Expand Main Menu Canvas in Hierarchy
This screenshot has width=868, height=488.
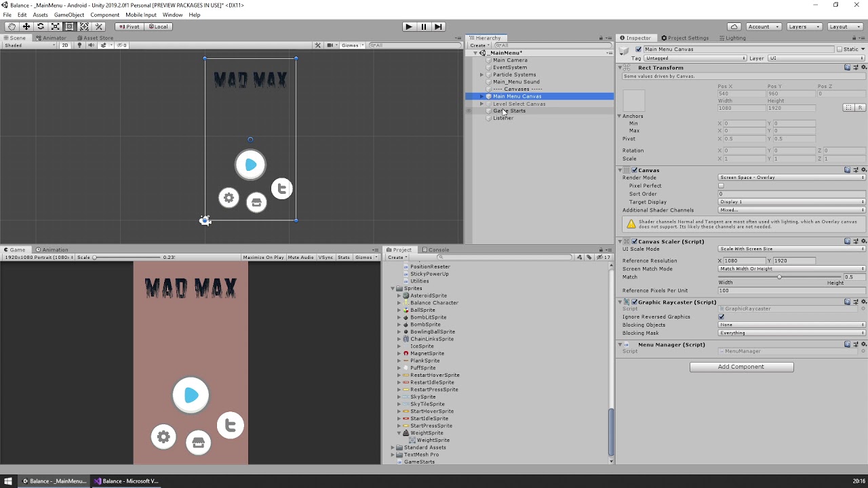point(481,96)
